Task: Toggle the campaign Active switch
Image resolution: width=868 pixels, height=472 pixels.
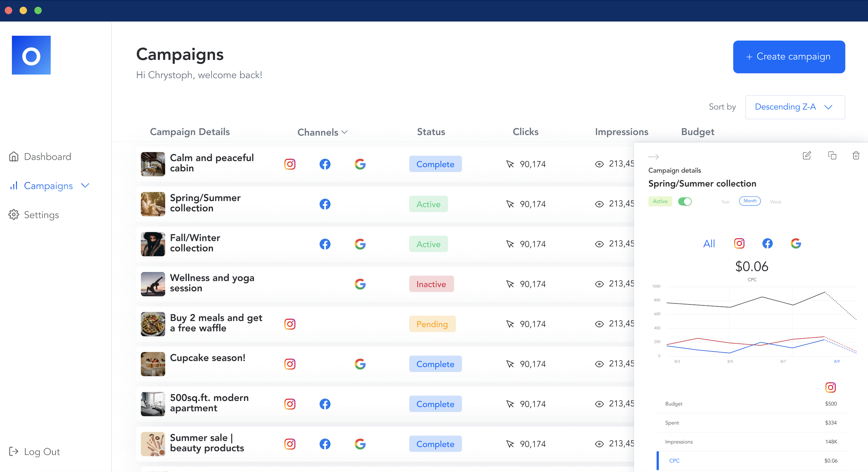Action: (685, 202)
